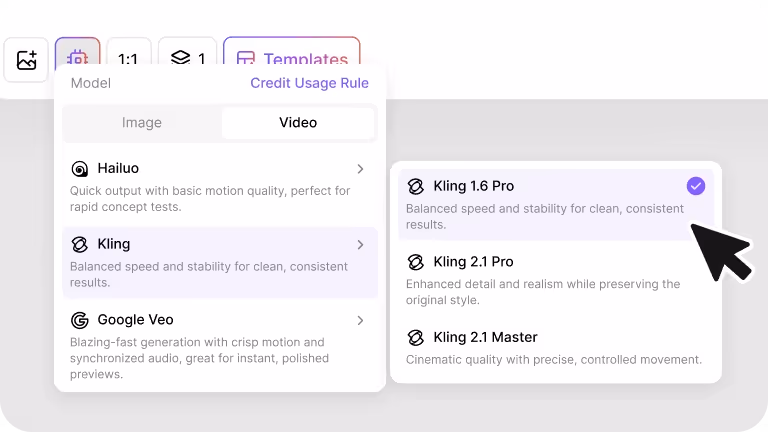
Task: Click the Google Veo logo icon
Action: click(x=80, y=321)
